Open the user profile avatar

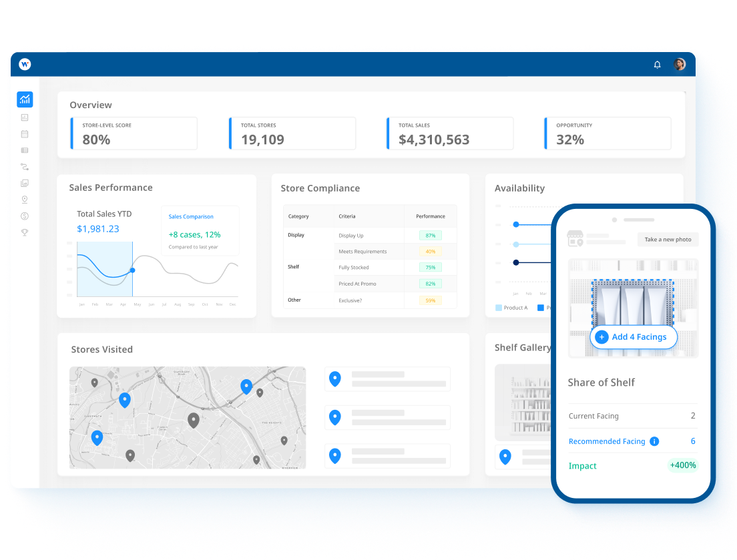click(x=680, y=64)
